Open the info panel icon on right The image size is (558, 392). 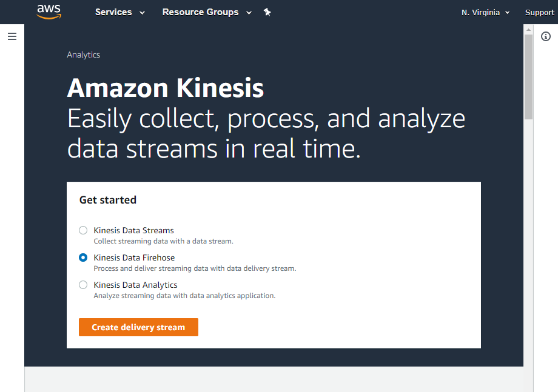pos(545,36)
